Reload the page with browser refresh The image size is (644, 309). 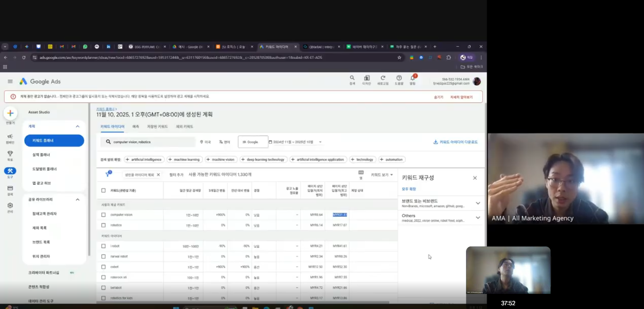click(23, 57)
